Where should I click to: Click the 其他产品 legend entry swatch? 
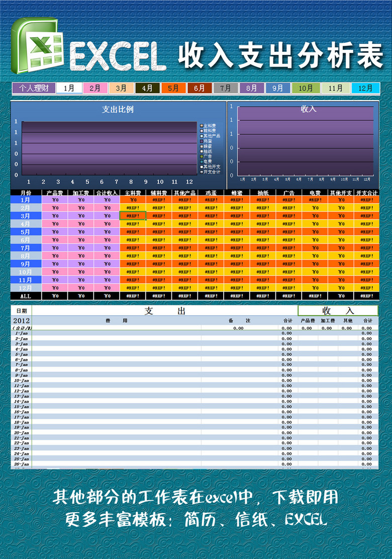202,136
